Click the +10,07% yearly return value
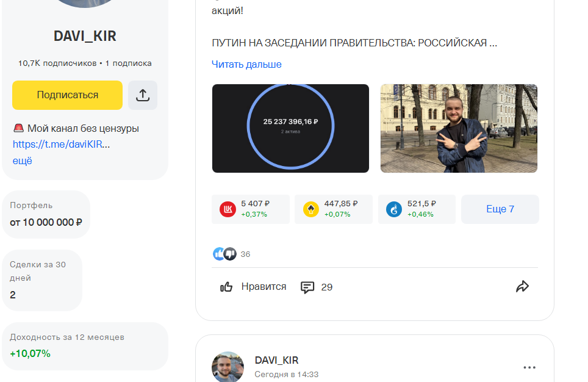Screen dimensions: 588x382 pyautogui.click(x=30, y=353)
